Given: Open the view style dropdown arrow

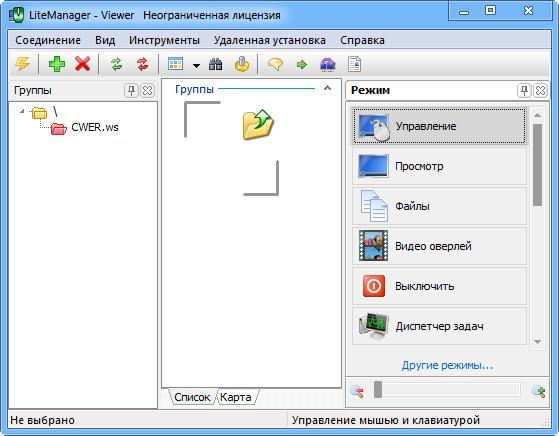Looking at the screenshot, I should (196, 65).
